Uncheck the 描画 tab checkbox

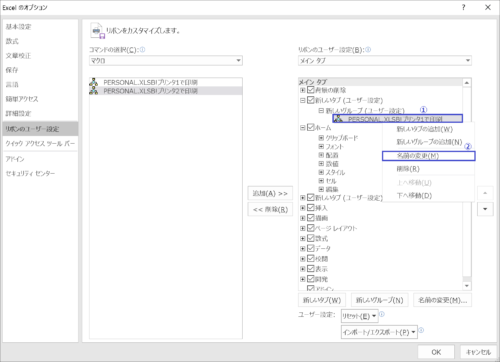click(x=311, y=218)
